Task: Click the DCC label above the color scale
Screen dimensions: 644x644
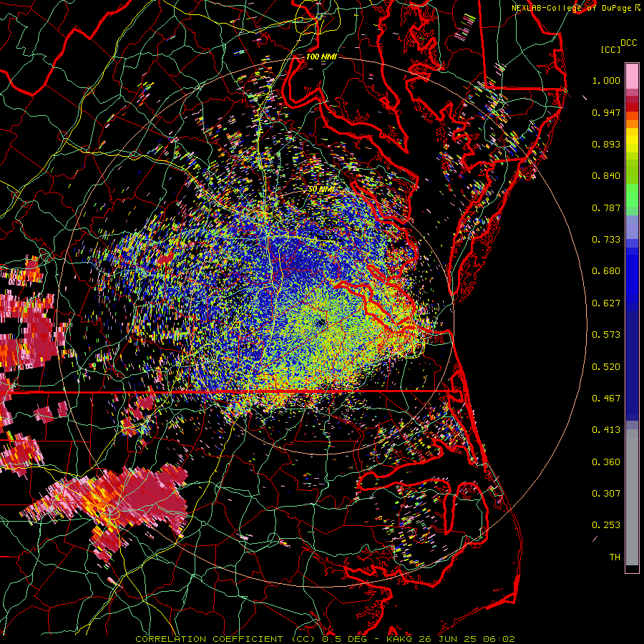Action: [628, 43]
